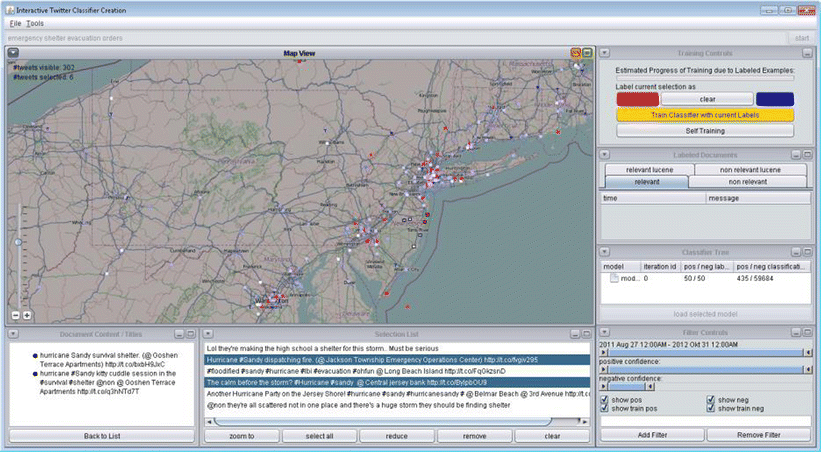Click the green-bordered icon in Map View header

click(587, 52)
